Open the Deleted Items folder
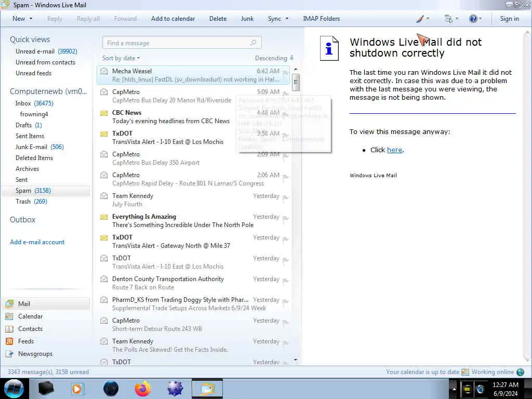This screenshot has height=399, width=532. click(34, 158)
